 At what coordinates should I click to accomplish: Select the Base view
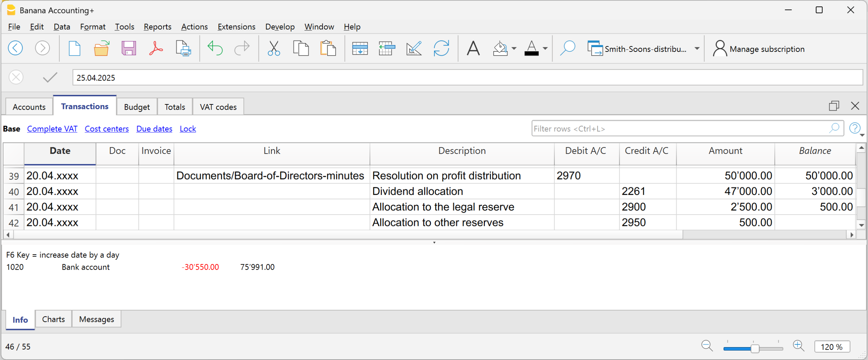11,129
